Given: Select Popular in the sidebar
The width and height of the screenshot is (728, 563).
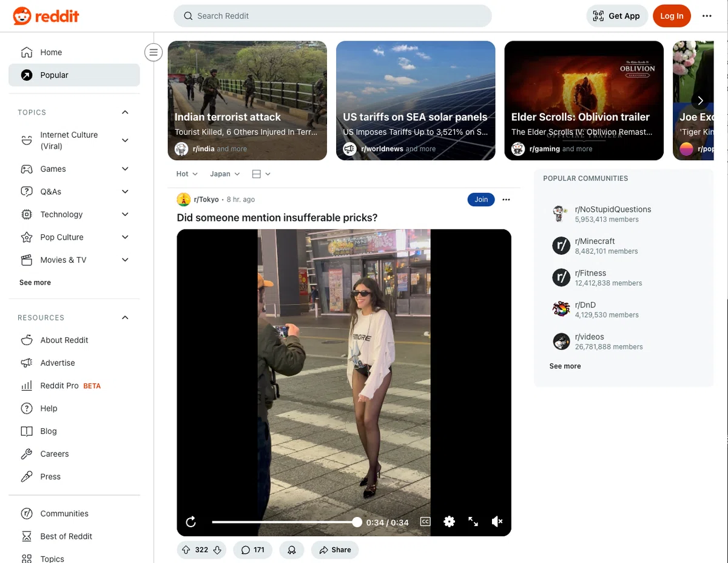Looking at the screenshot, I should (x=74, y=75).
